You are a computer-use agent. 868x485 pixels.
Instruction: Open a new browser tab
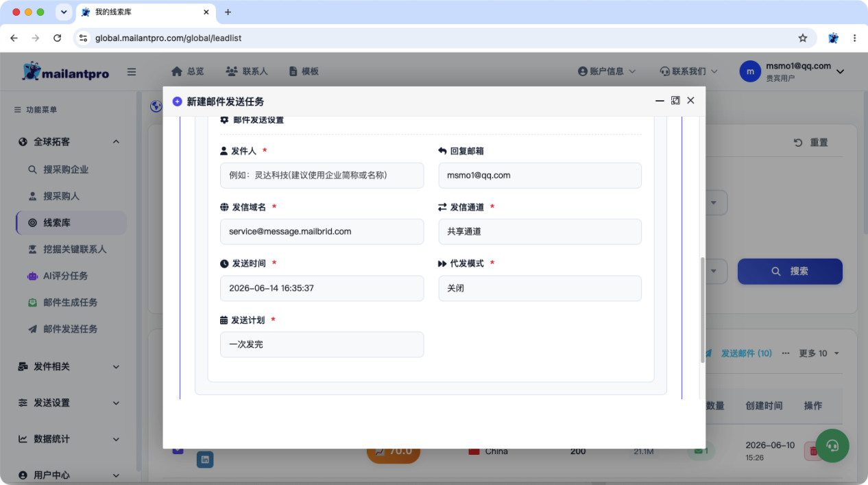(228, 12)
